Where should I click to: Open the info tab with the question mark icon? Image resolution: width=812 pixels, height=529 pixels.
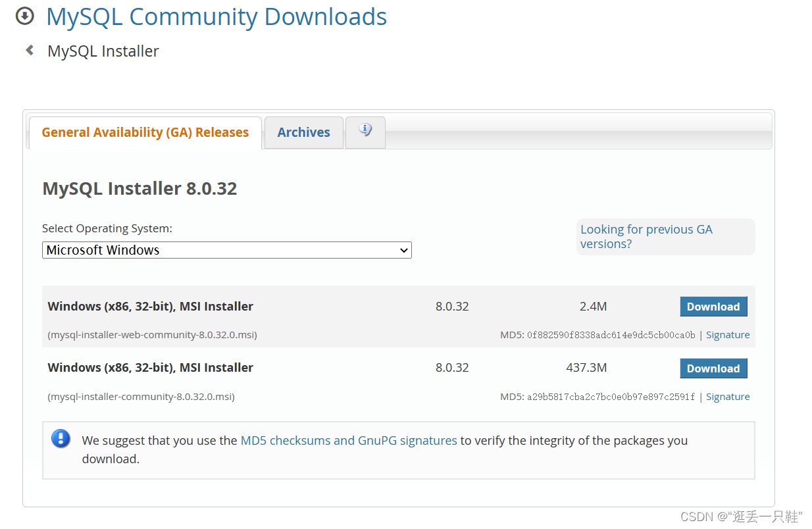pos(365,130)
